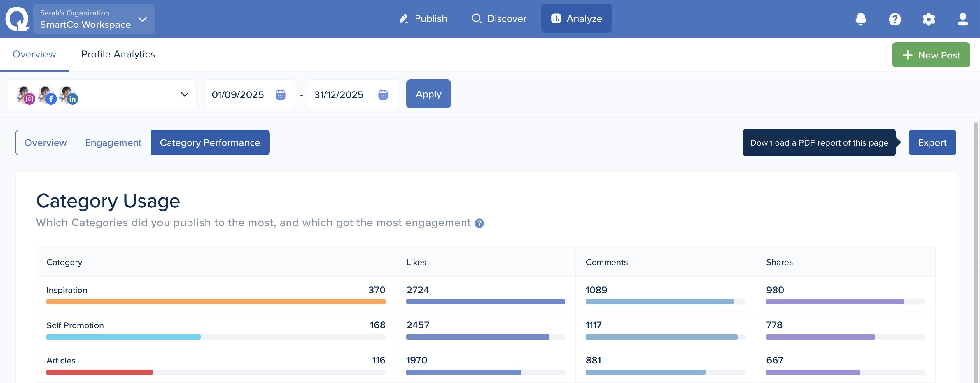This screenshot has width=980, height=383.
Task: Switch to the Engagement tab
Action: pyautogui.click(x=113, y=142)
